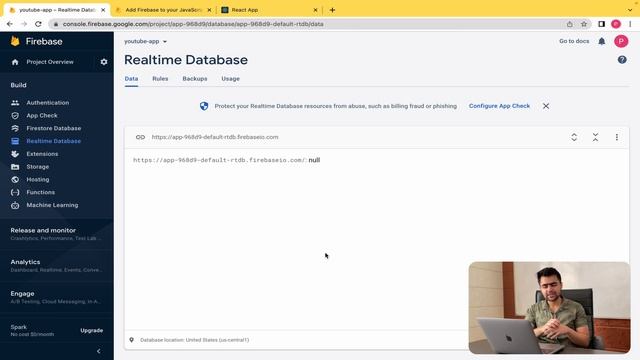
Task: Click the browser back arrow
Action: [10, 24]
